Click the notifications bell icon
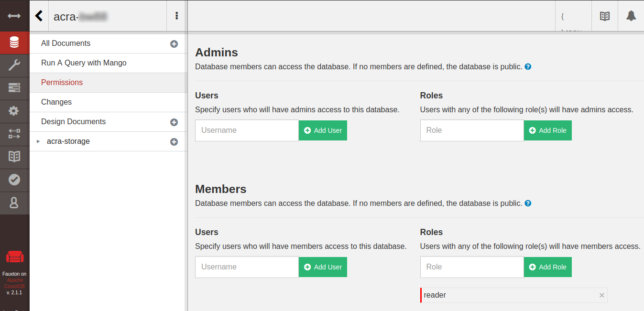The width and height of the screenshot is (644, 311). [631, 16]
